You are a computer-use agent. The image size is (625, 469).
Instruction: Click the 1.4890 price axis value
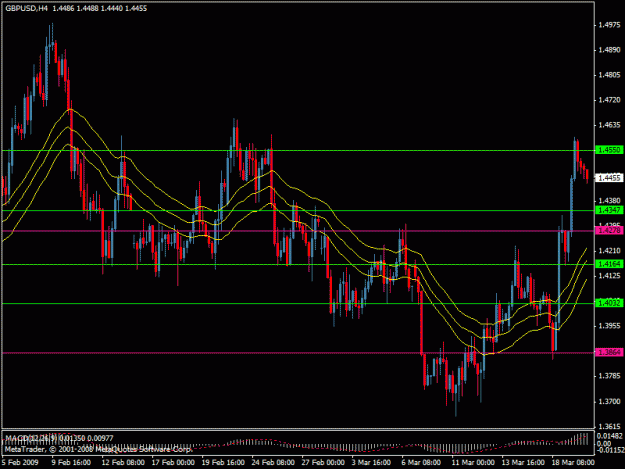609,50
